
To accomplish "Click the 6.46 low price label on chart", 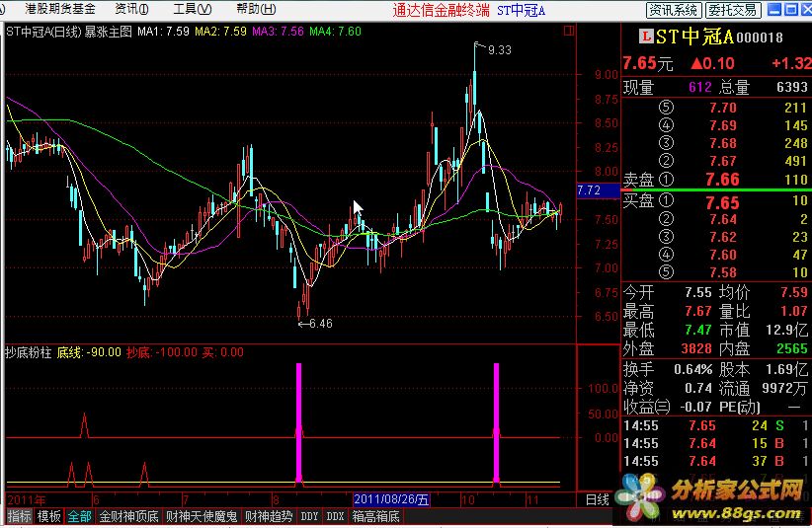I will click(321, 324).
